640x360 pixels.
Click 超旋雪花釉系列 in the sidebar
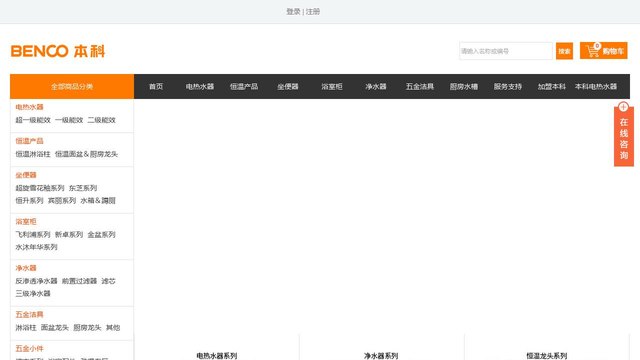click(x=40, y=188)
